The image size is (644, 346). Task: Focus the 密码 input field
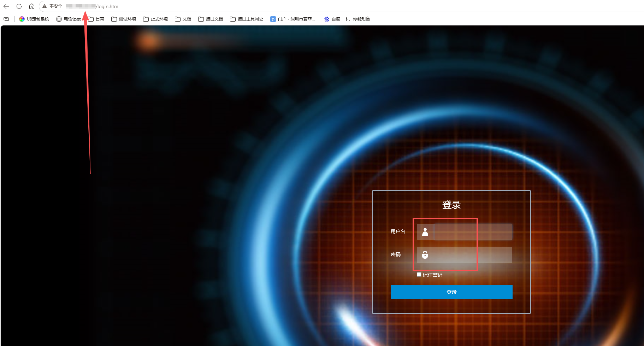pyautogui.click(x=473, y=255)
